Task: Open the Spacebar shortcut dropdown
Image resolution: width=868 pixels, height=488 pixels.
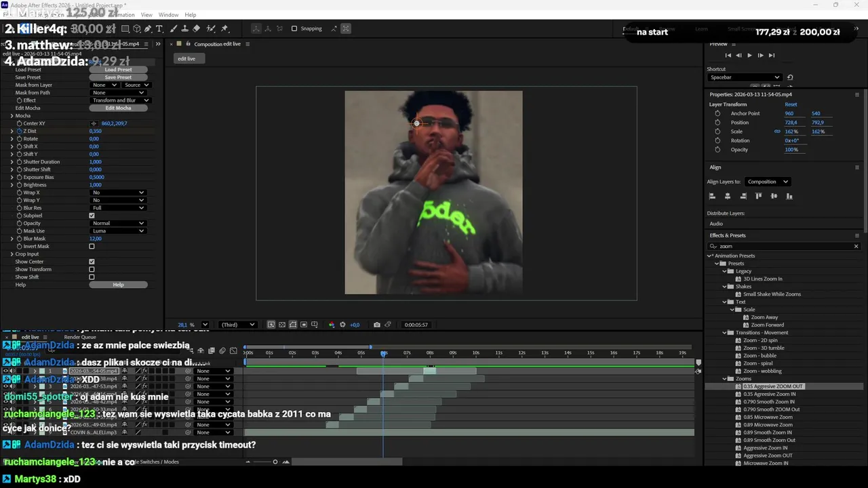Action: [x=745, y=77]
